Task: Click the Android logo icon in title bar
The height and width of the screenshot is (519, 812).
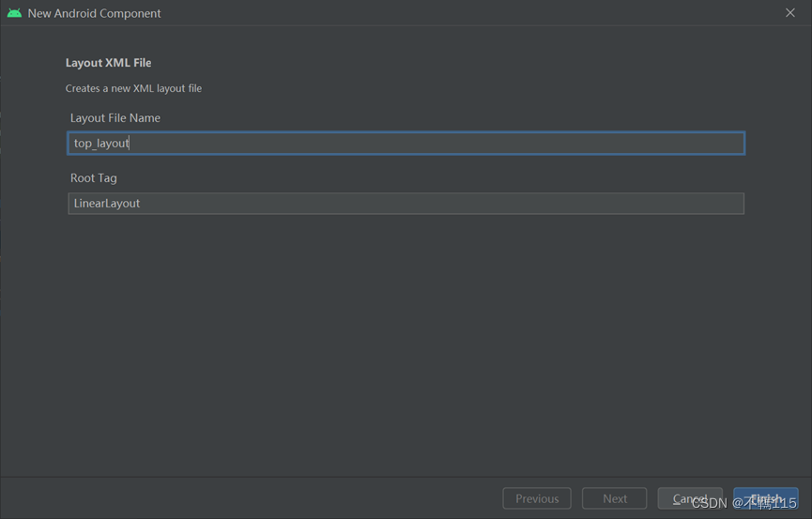Action: (14, 13)
